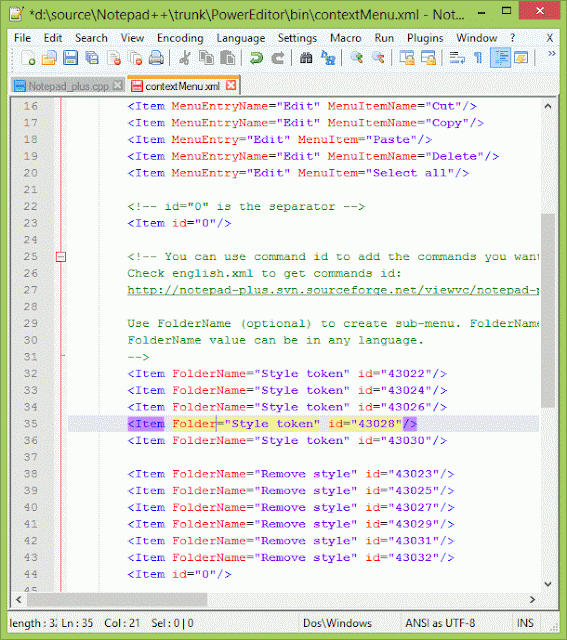Open the Encoding menu
This screenshot has height=640, width=567.
pyautogui.click(x=180, y=38)
